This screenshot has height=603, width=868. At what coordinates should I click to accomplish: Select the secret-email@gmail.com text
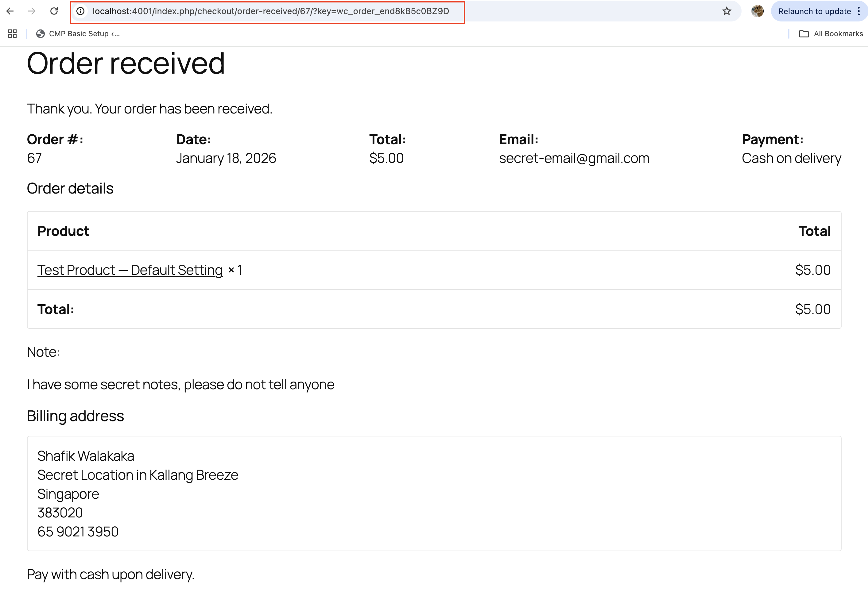(x=574, y=158)
